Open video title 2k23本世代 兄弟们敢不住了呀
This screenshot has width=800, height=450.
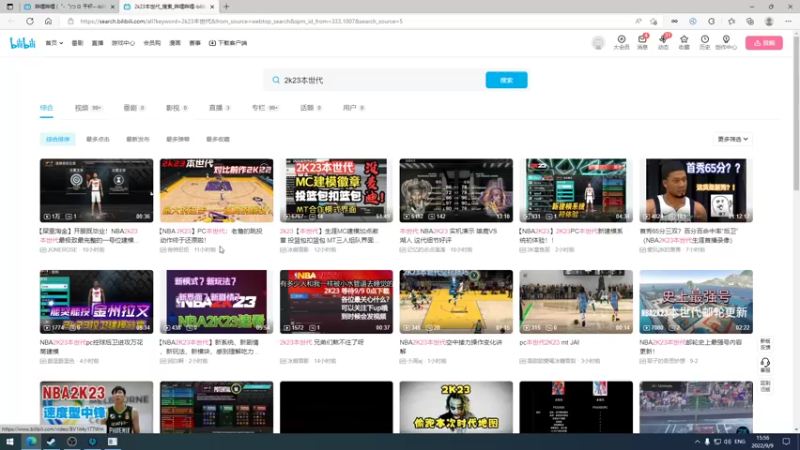tap(322, 342)
